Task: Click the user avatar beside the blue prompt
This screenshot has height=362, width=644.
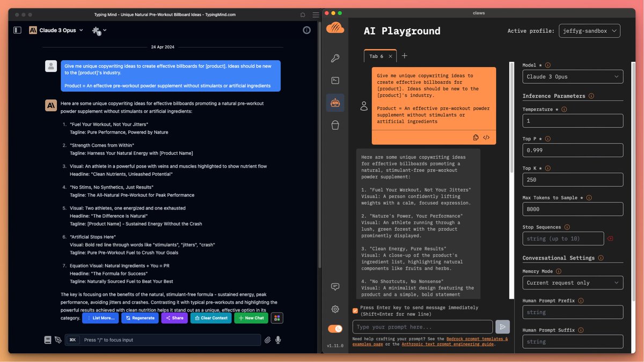Action: 51,66
